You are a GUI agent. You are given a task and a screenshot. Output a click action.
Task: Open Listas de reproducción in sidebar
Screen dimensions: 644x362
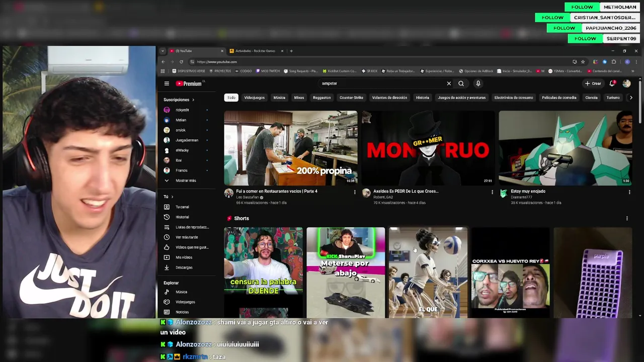(186, 227)
